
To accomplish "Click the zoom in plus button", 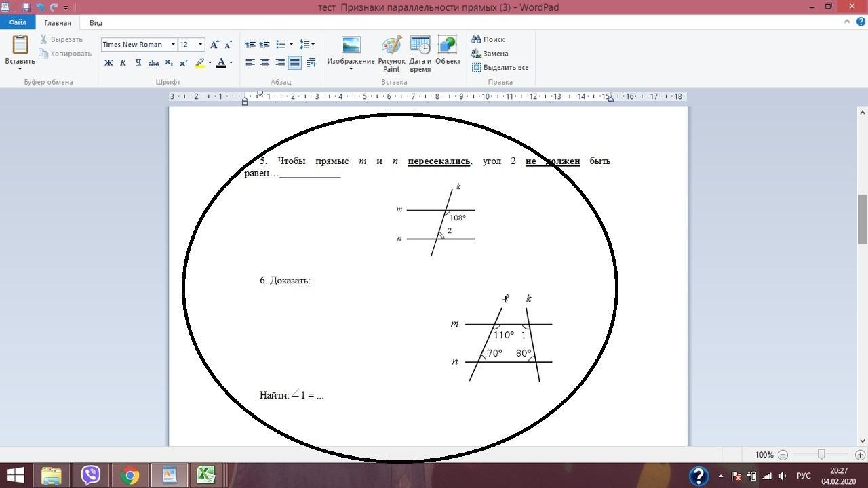I will [x=860, y=455].
